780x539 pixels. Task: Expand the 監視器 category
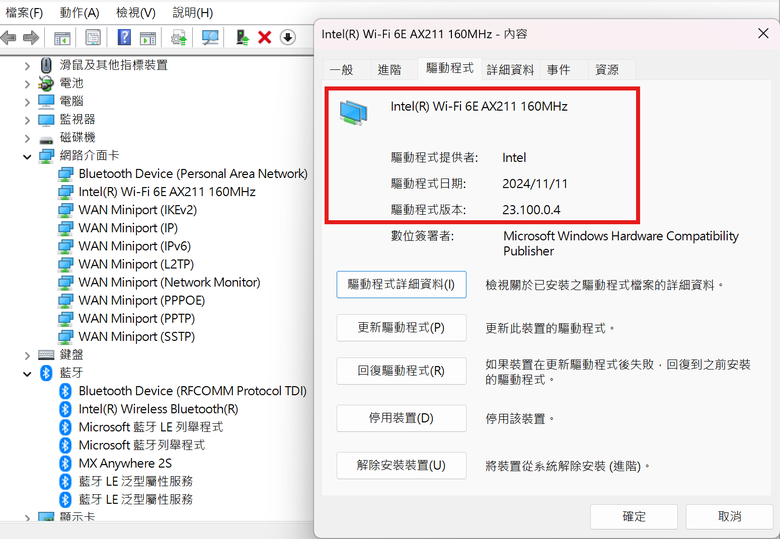click(x=27, y=120)
